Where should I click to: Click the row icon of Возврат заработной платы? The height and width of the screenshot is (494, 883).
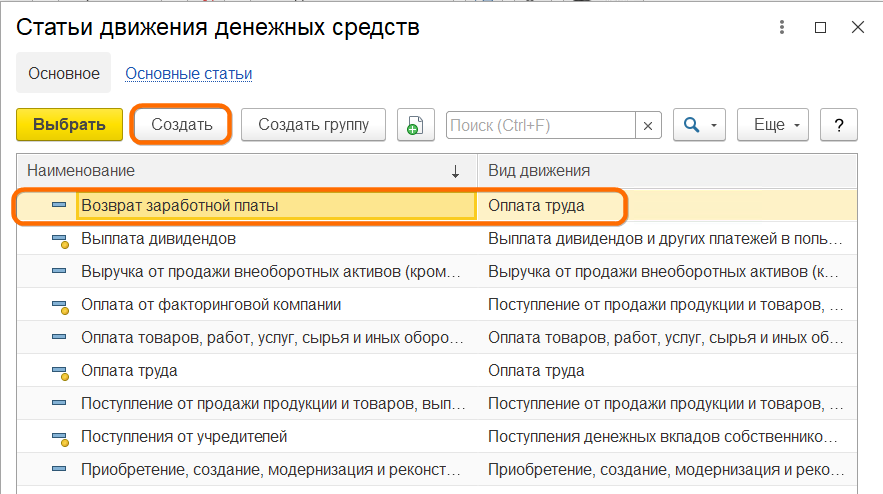pos(59,205)
